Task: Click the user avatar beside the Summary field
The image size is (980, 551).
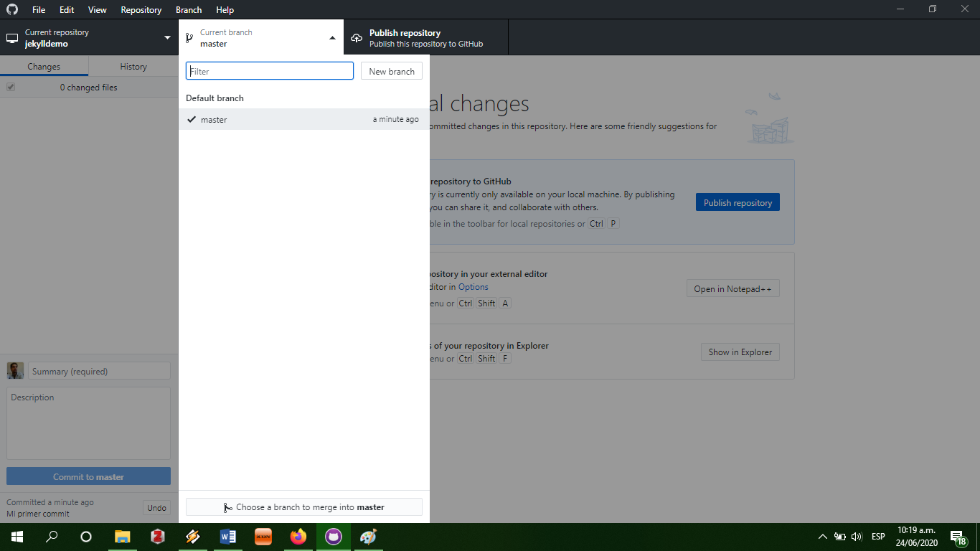Action: (14, 370)
